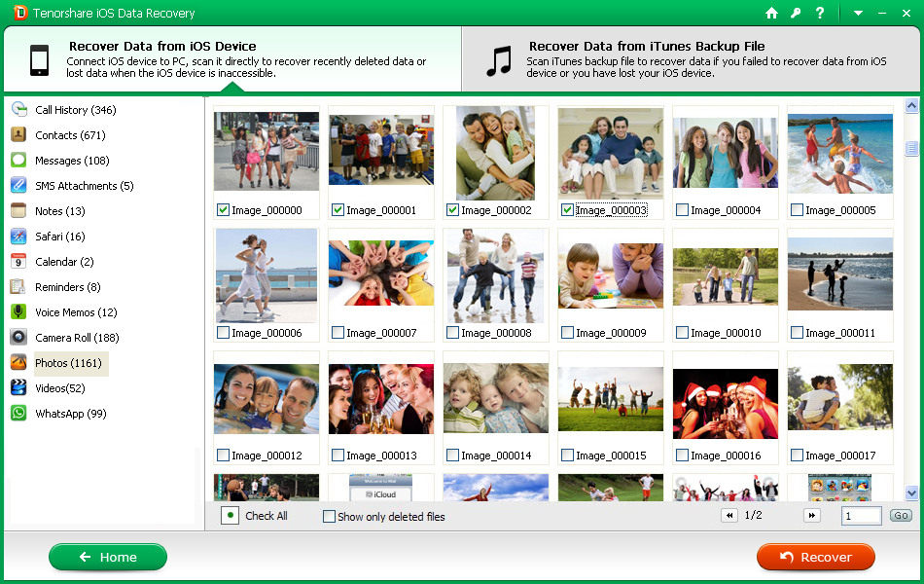Open Camera Roll (188) category

pos(77,338)
